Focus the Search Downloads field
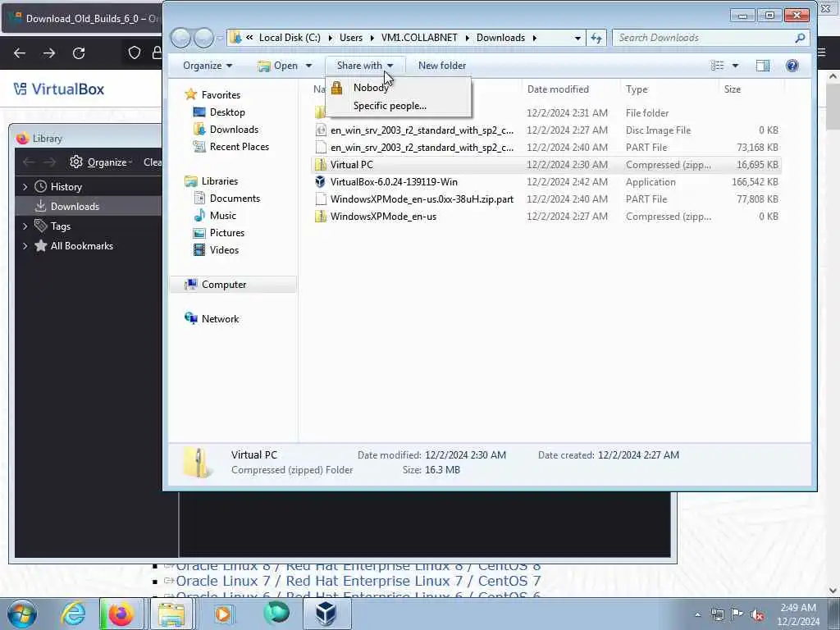The width and height of the screenshot is (840, 630). (x=703, y=38)
